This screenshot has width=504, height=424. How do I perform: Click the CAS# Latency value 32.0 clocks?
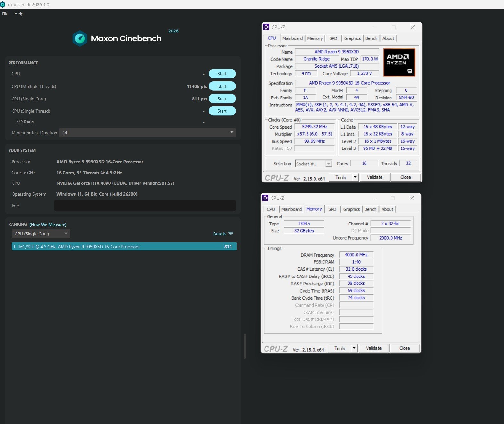click(x=356, y=269)
